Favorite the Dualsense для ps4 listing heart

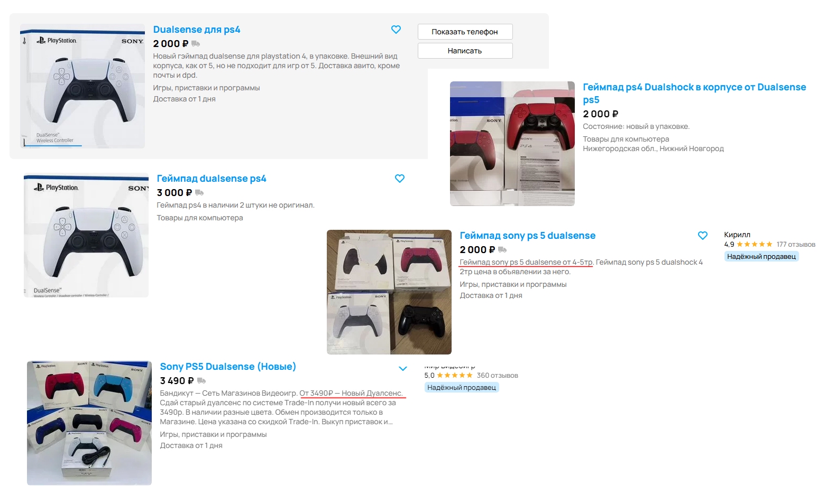coord(396,30)
